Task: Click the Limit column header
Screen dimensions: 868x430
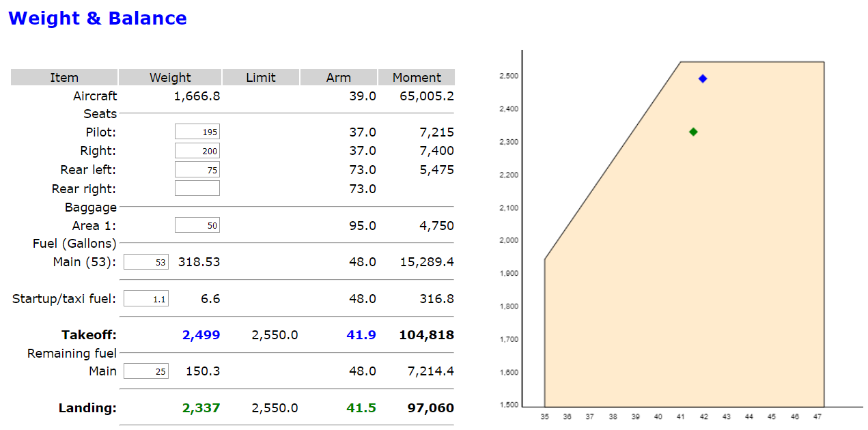Action: pyautogui.click(x=261, y=78)
